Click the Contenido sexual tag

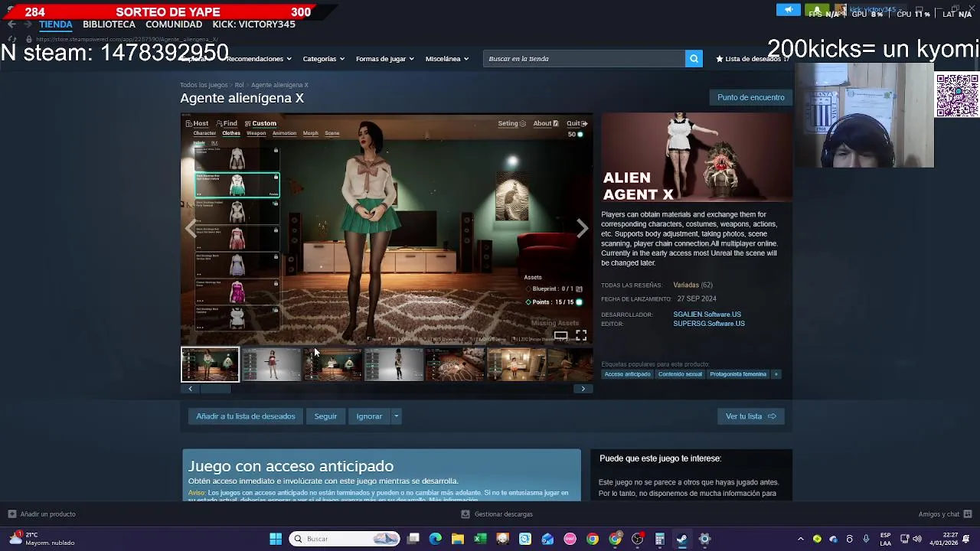[x=680, y=374]
